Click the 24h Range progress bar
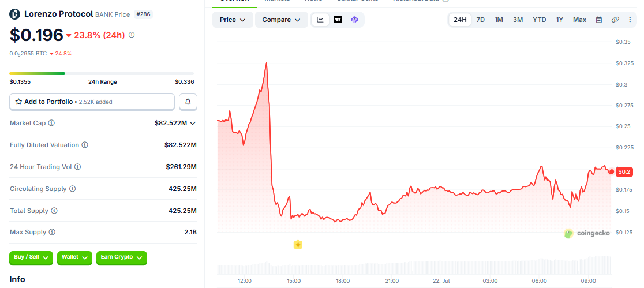The height and width of the screenshot is (288, 644). [x=102, y=73]
